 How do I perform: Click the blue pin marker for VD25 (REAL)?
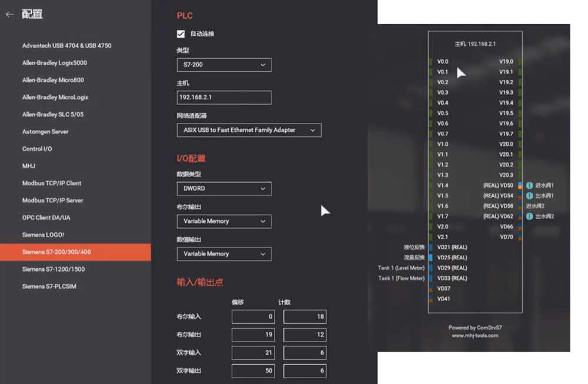tap(430, 258)
